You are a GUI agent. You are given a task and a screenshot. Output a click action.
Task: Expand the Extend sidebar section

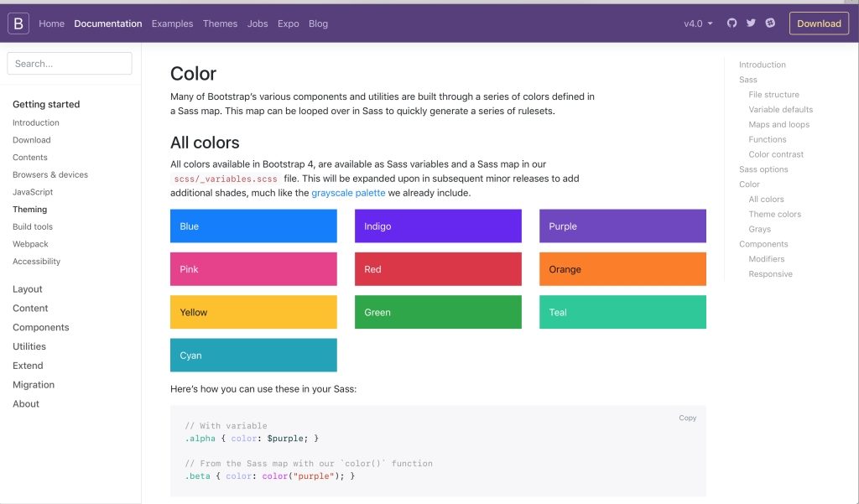[x=28, y=366]
